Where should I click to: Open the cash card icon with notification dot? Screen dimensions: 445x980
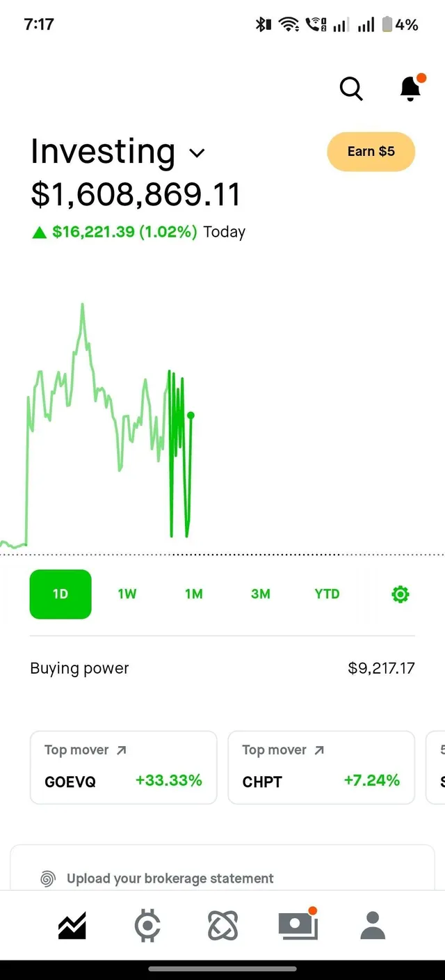click(298, 926)
